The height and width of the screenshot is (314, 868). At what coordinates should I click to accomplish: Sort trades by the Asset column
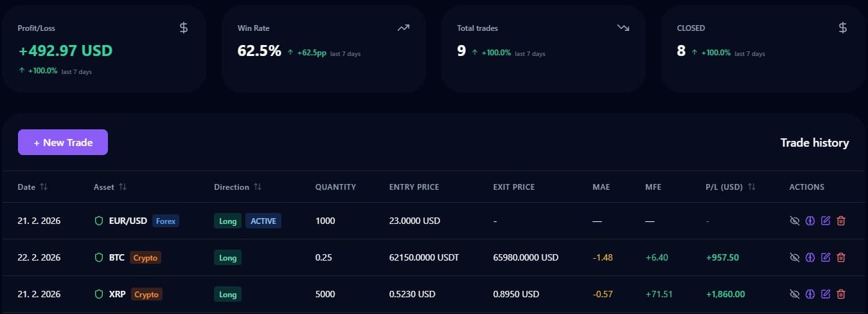tap(110, 187)
